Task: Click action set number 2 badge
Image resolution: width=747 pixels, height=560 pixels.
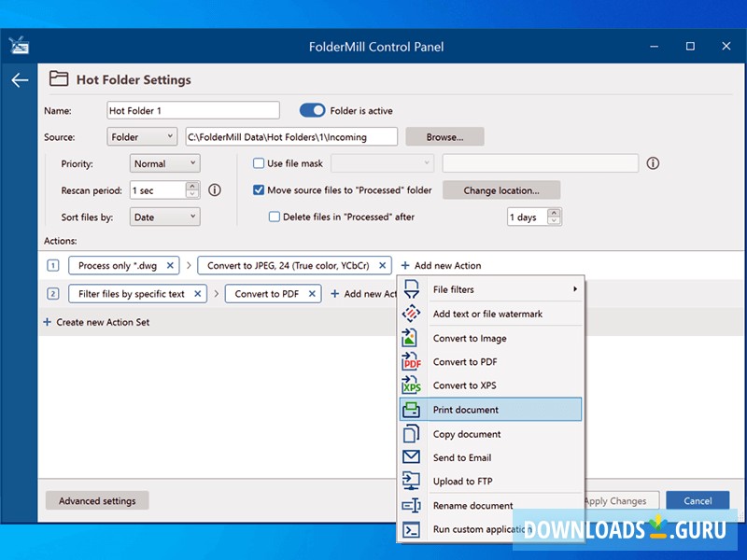Action: click(x=53, y=294)
